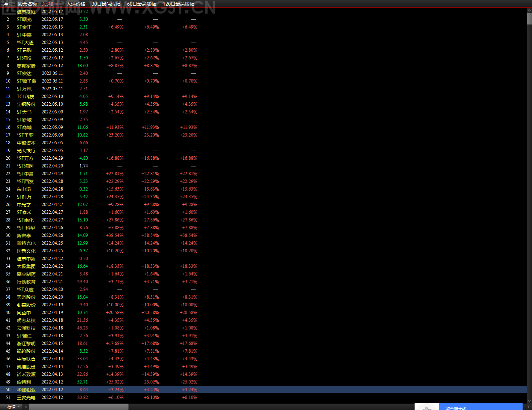This screenshot has height=410, width=532.
Task: Sort by 入选价格 column header
Action: pos(76,4)
